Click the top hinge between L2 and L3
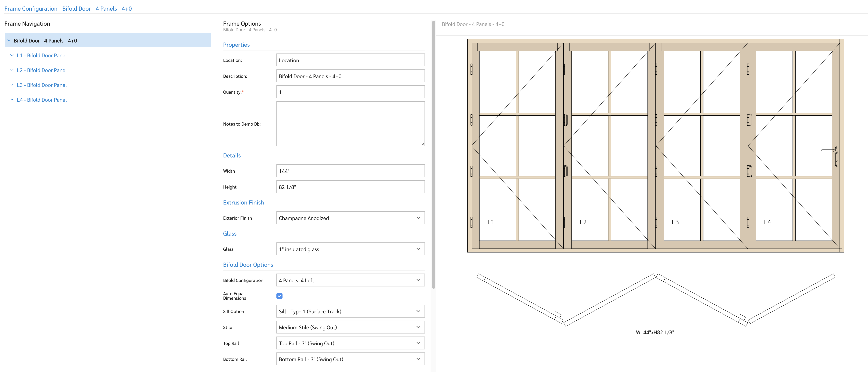The width and height of the screenshot is (868, 372). (656, 69)
